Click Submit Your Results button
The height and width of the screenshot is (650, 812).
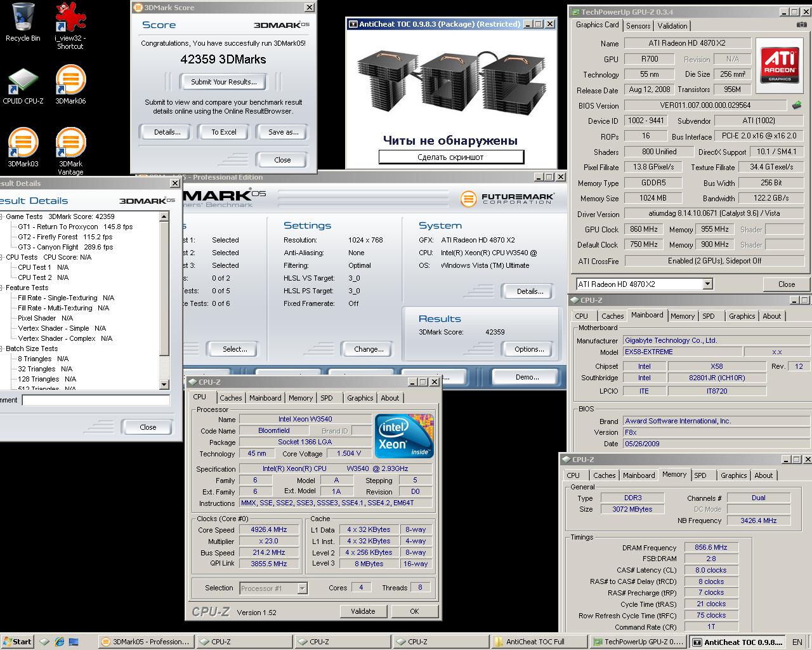tap(223, 82)
